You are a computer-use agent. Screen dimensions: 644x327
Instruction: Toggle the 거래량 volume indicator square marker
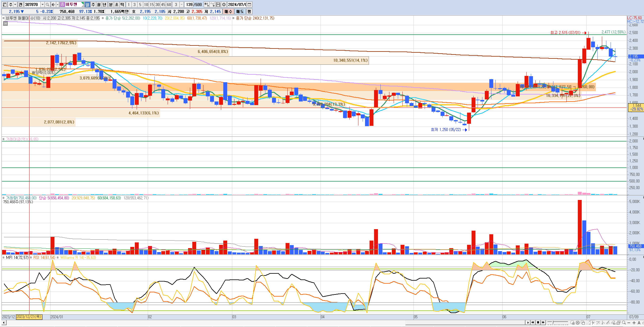(x=3, y=198)
